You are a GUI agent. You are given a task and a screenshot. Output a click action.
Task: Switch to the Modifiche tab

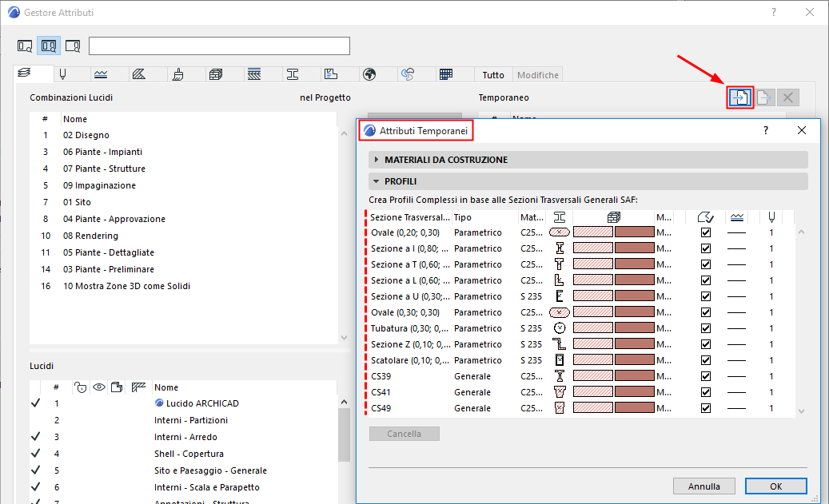(x=538, y=75)
